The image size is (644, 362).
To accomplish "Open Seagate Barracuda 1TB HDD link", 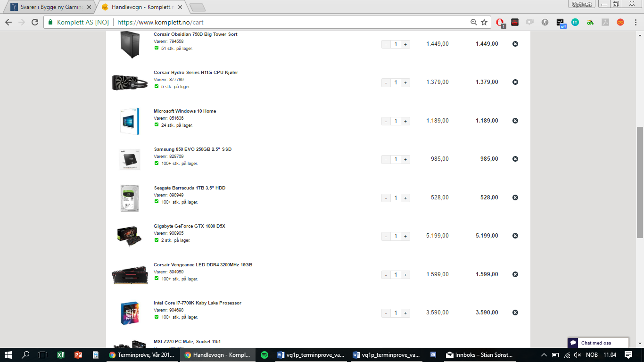I will click(190, 188).
